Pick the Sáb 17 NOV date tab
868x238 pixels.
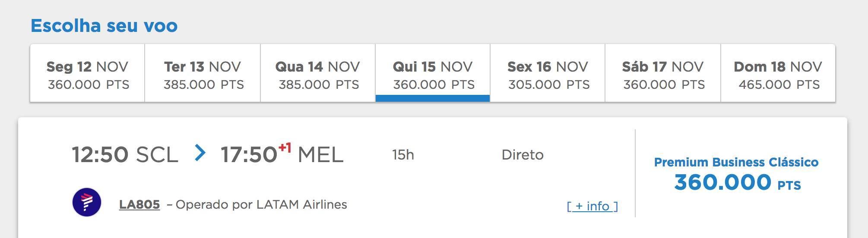[663, 73]
